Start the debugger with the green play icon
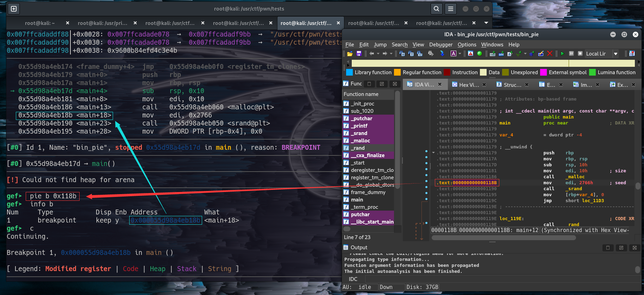 pos(562,53)
